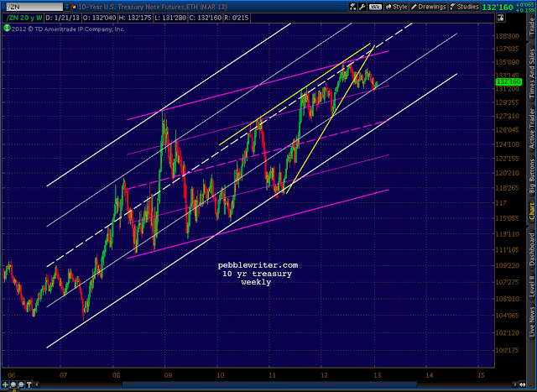The width and height of the screenshot is (537, 392).
Task: Open the Live News side tab
Action: click(532, 321)
